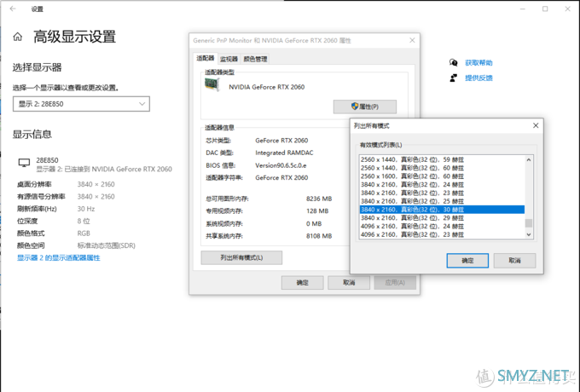Click the mode list scrollbar thumb
Screen dimensions: 580x392
529,223
